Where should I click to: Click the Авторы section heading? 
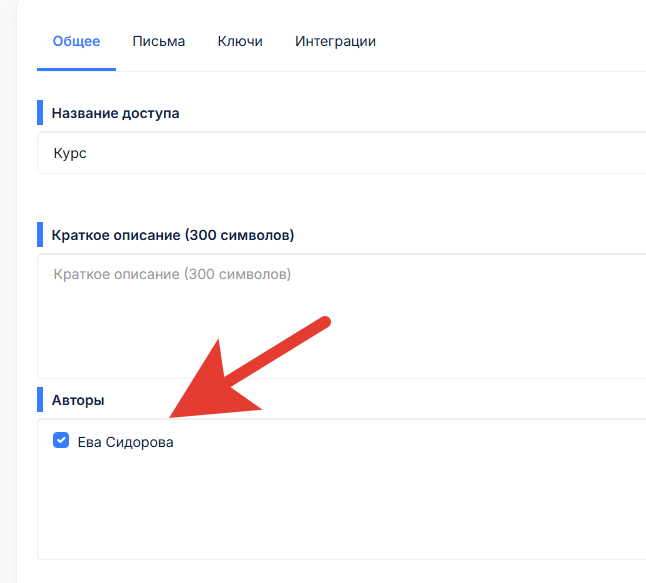click(78, 400)
